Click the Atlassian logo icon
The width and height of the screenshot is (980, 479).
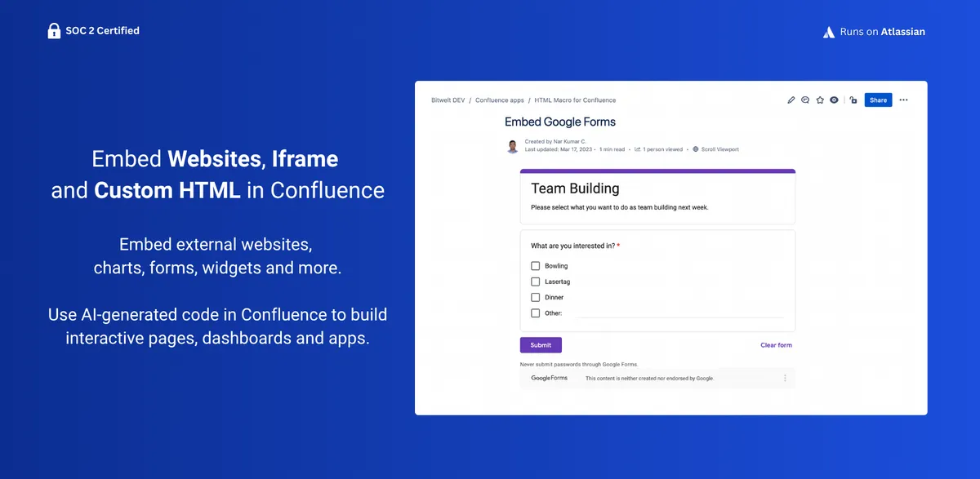829,32
